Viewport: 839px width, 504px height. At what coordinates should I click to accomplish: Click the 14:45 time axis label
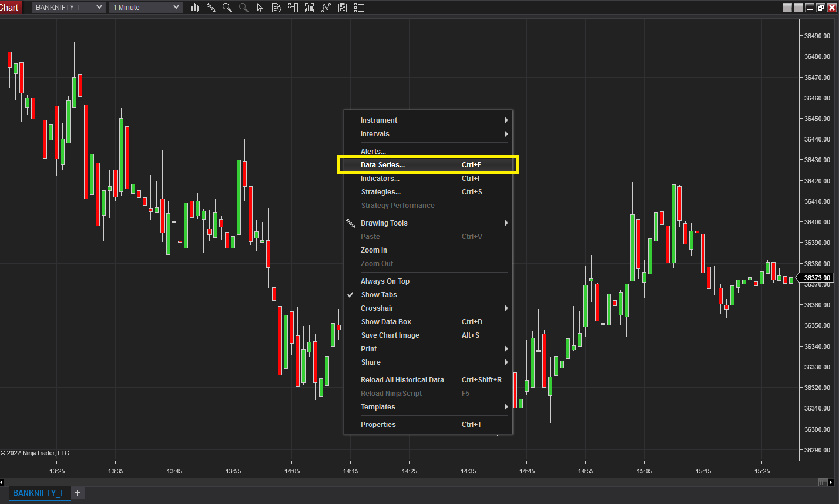[x=527, y=471]
